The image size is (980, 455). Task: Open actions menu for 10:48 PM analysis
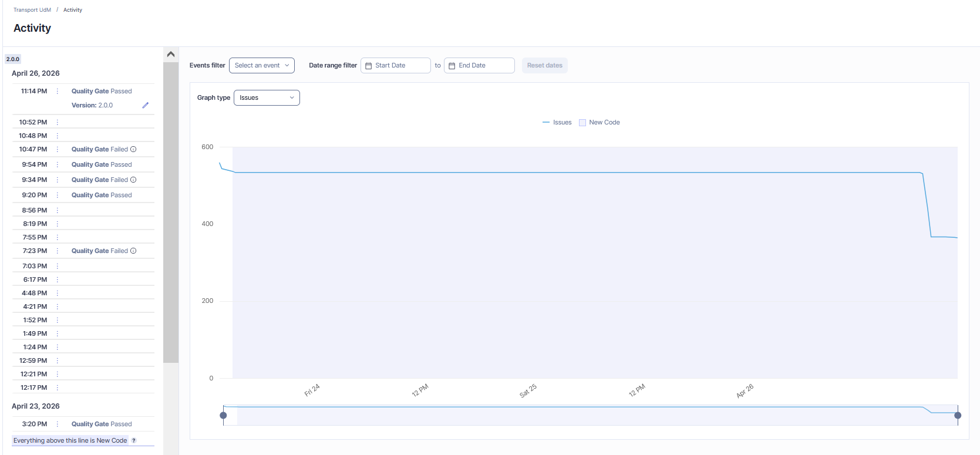(57, 136)
